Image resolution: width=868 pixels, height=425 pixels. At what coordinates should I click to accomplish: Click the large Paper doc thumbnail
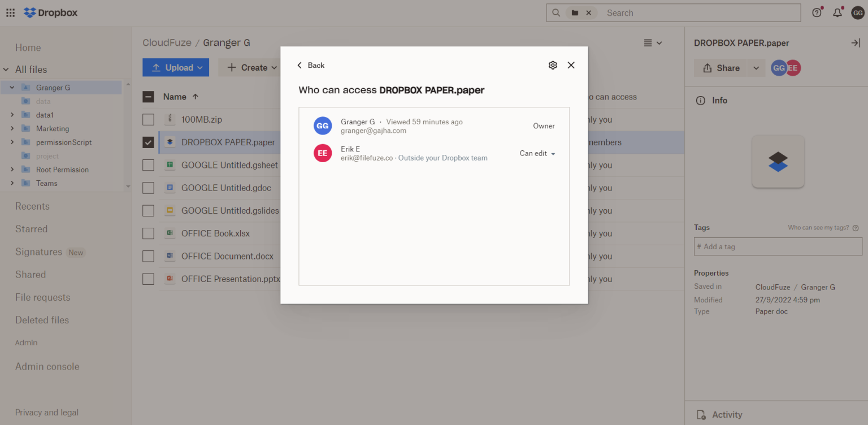click(778, 162)
